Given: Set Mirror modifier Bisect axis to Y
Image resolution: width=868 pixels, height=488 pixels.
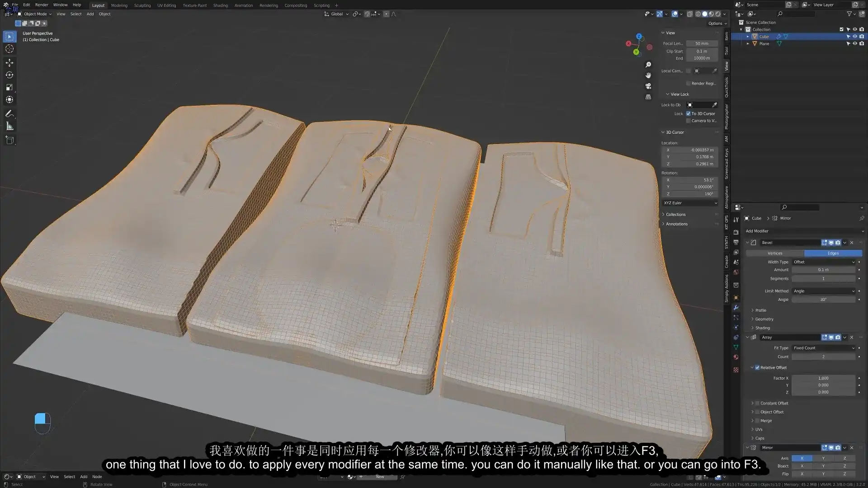Looking at the screenshot, I should pos(823,465).
